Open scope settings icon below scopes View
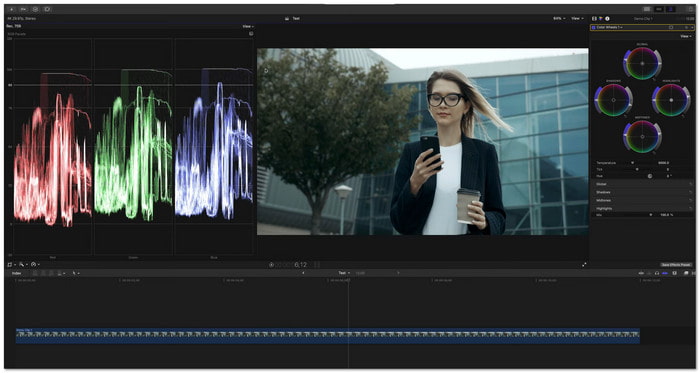 pos(251,33)
